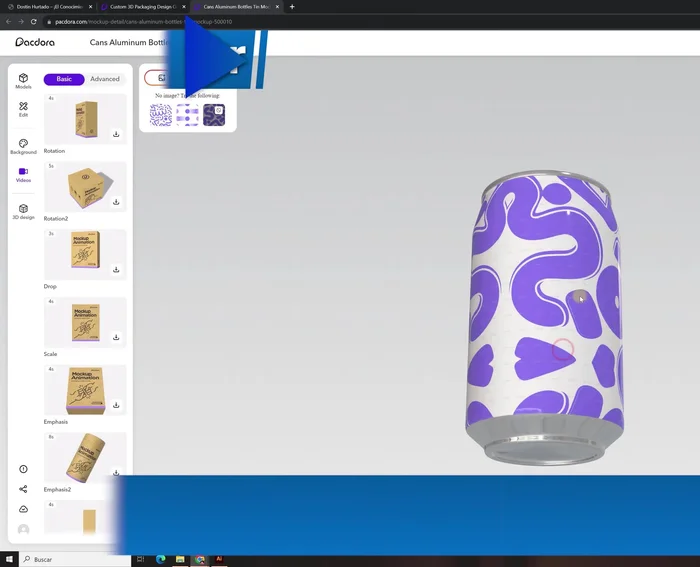
Task: Click the Pacdora logo link
Action: [35, 43]
